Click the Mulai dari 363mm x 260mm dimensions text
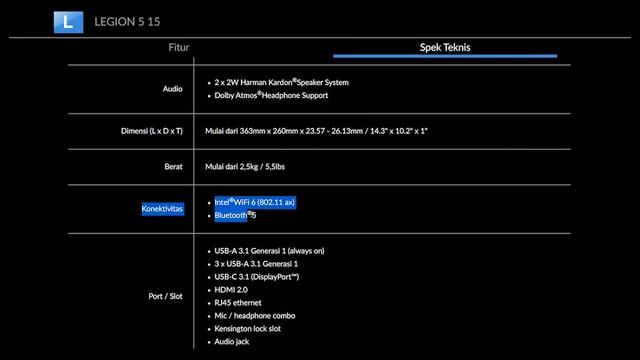This screenshot has height=360, width=640. 316,131
